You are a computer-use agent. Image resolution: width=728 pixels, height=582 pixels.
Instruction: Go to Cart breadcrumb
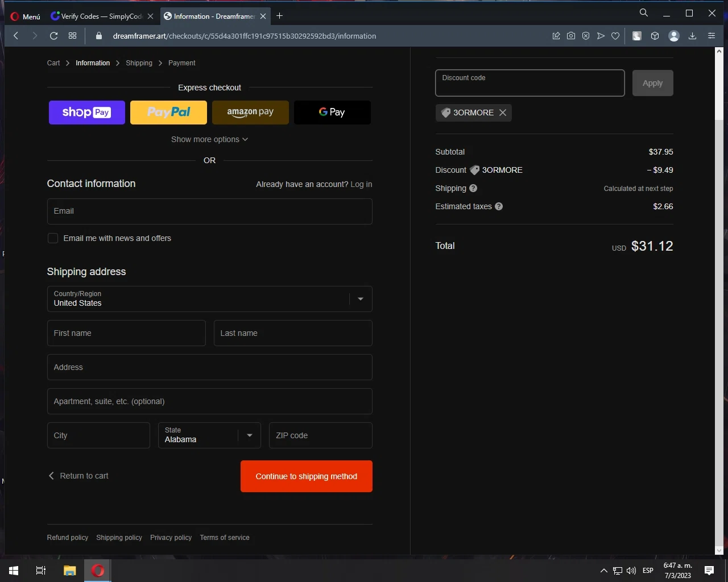(53, 63)
